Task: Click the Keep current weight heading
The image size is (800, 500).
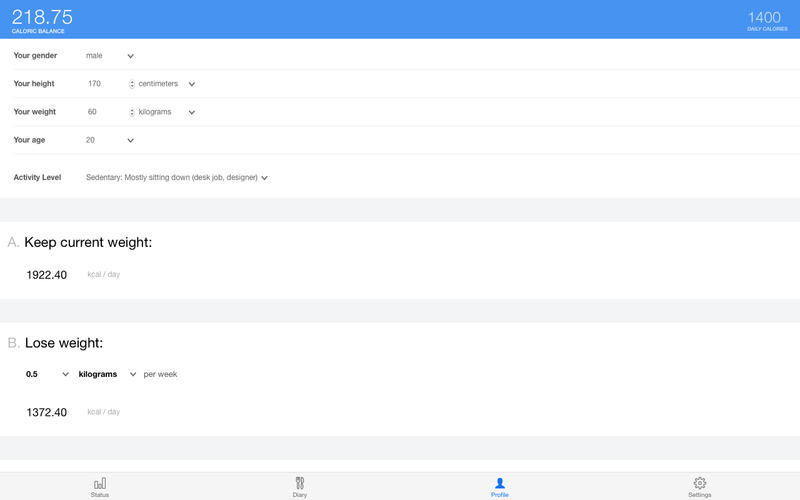Action: coord(88,243)
